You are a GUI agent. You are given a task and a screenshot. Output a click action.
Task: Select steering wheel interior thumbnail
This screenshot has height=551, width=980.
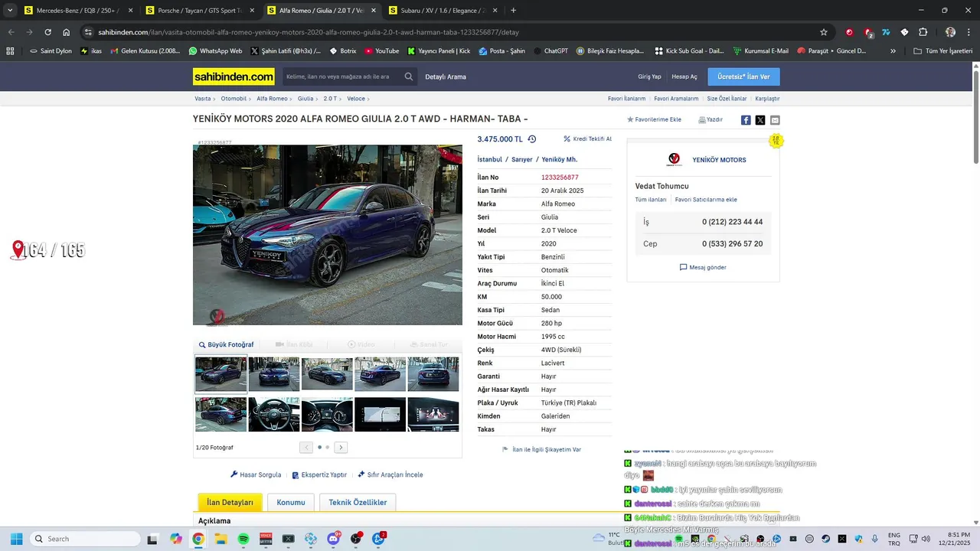pyautogui.click(x=274, y=414)
